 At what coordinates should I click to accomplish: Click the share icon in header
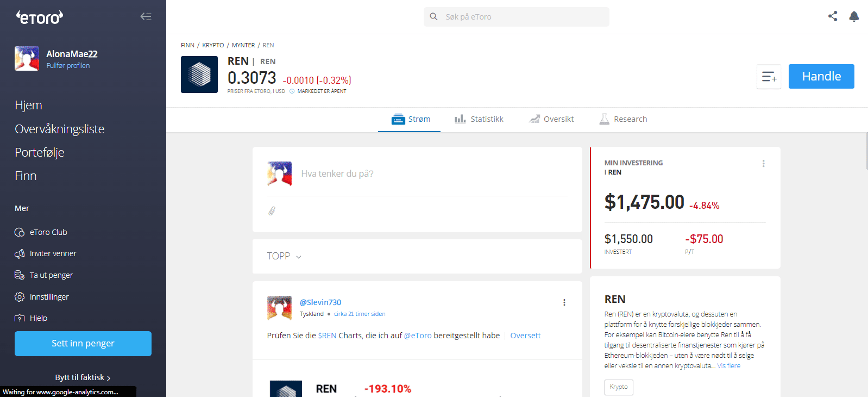832,16
